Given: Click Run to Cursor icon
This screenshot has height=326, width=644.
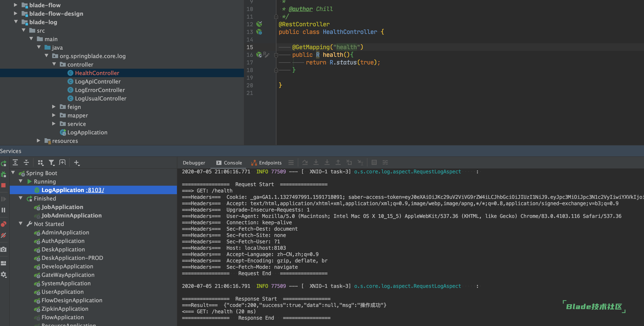Looking at the screenshot, I should tap(360, 163).
